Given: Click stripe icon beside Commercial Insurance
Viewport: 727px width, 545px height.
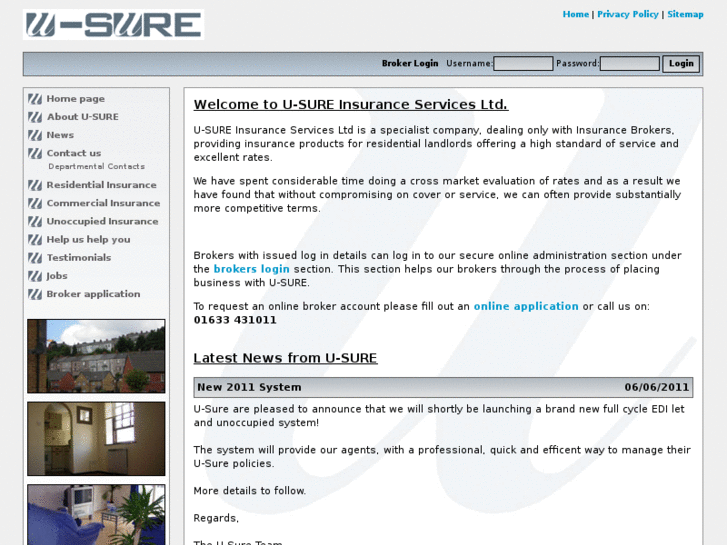Looking at the screenshot, I should 35,203.
